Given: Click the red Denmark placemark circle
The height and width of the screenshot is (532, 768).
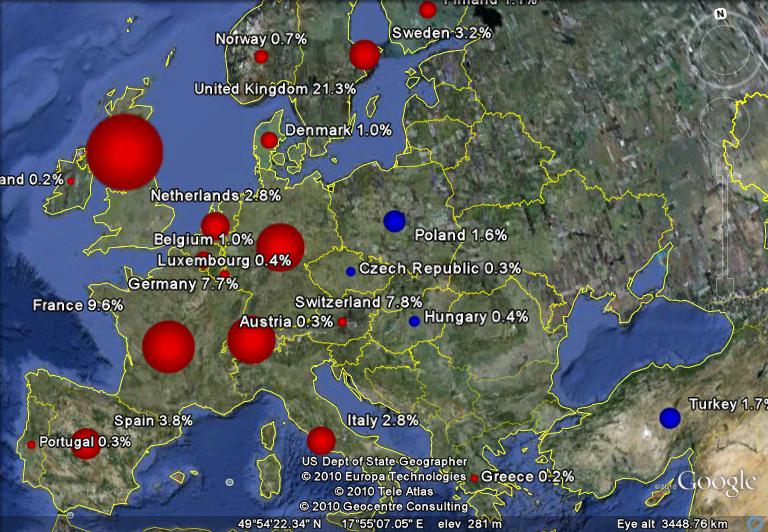Looking at the screenshot, I should 269,140.
